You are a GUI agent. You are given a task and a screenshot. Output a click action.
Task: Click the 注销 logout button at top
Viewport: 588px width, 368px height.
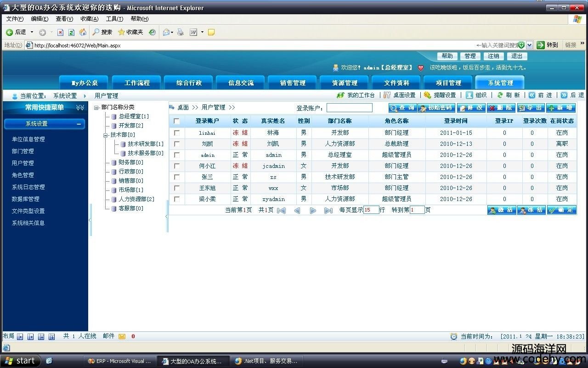(x=493, y=56)
